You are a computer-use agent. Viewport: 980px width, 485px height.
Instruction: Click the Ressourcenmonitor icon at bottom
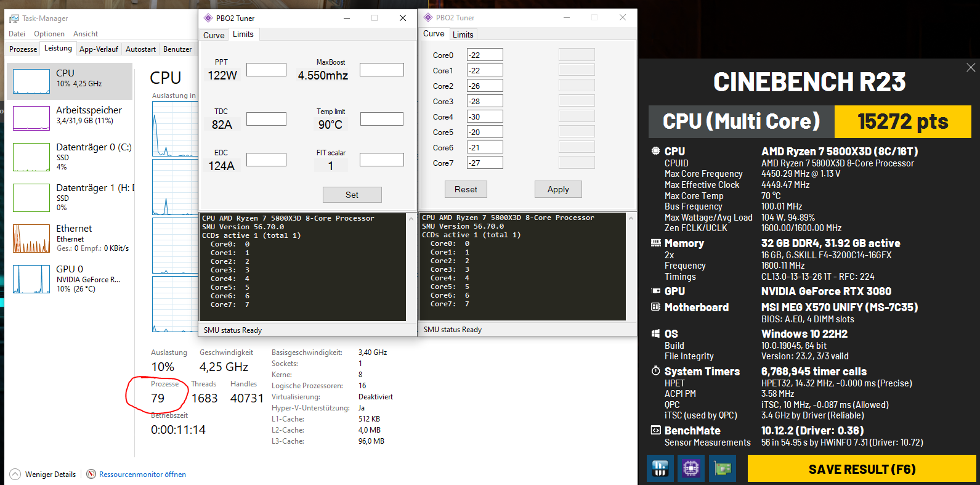[x=91, y=474]
